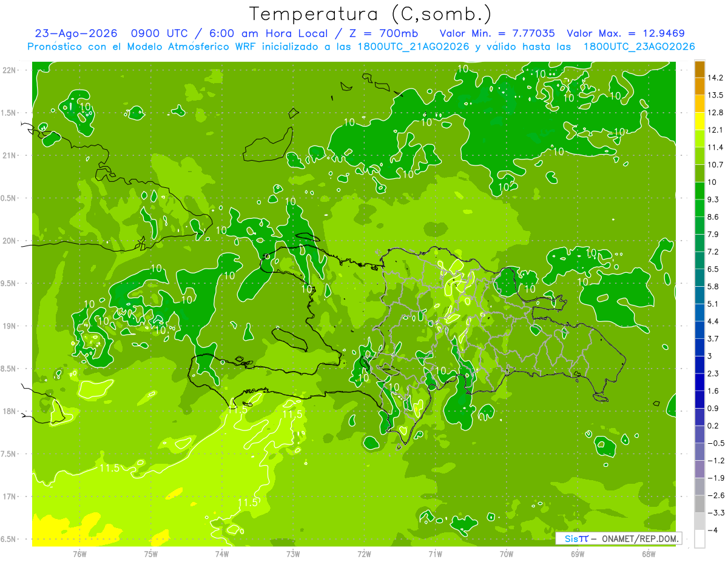The image size is (728, 562).
Task: Click the '69W' longitude axis label
Action: point(577,554)
